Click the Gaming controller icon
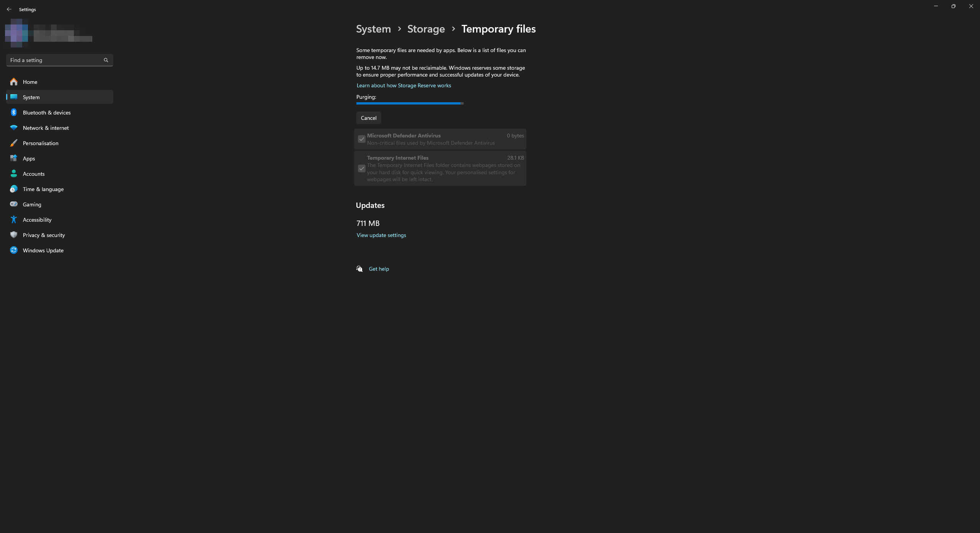The height and width of the screenshot is (533, 980). point(14,204)
